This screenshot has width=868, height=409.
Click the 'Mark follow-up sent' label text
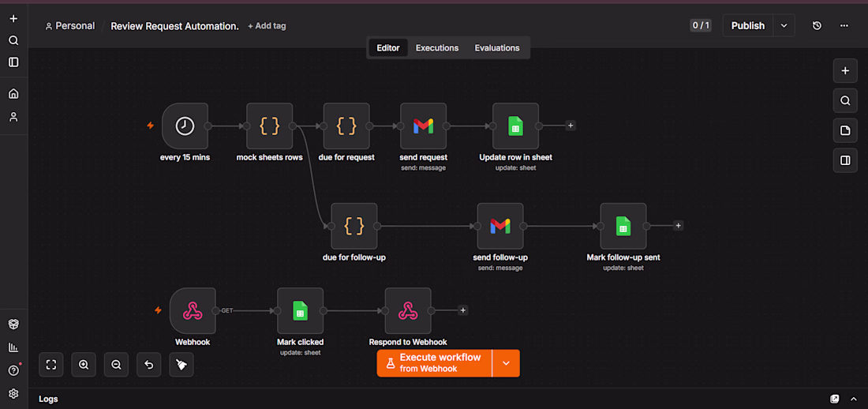(x=623, y=257)
